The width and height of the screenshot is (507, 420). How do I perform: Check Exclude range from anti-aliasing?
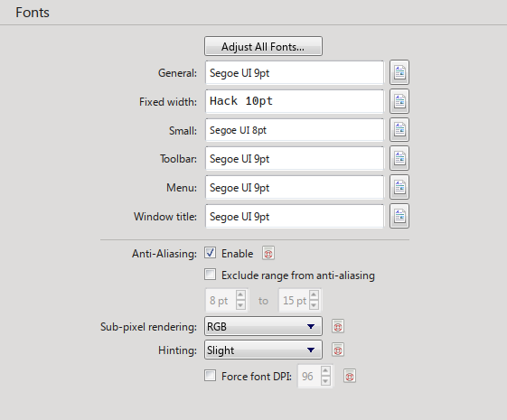[x=211, y=275]
